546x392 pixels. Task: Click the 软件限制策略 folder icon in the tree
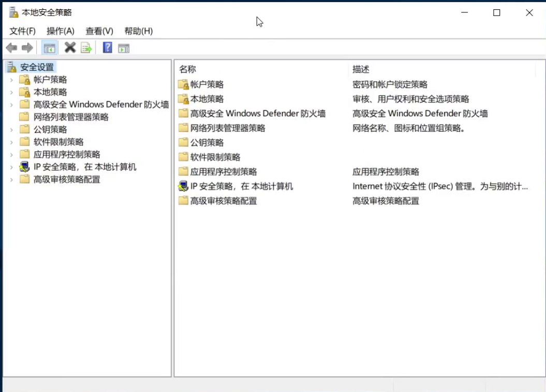click(24, 142)
